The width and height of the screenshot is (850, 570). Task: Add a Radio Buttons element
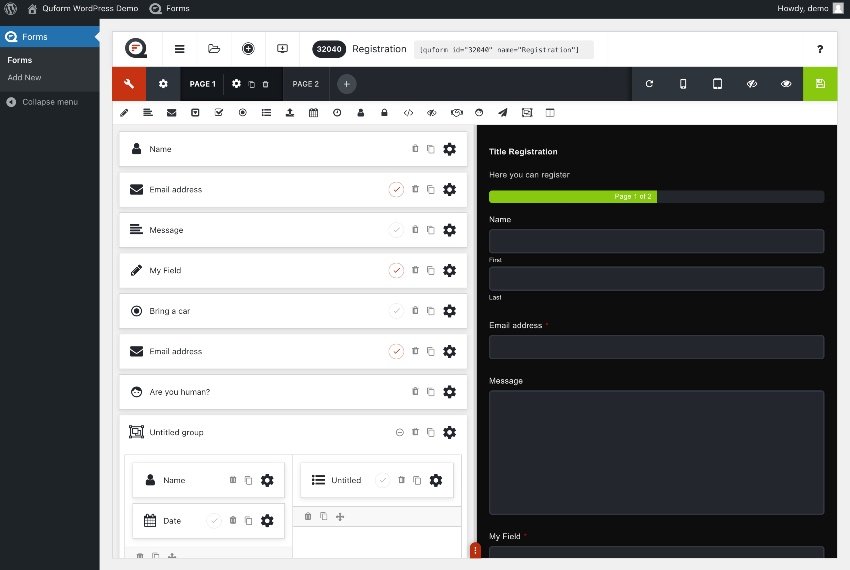(242, 113)
